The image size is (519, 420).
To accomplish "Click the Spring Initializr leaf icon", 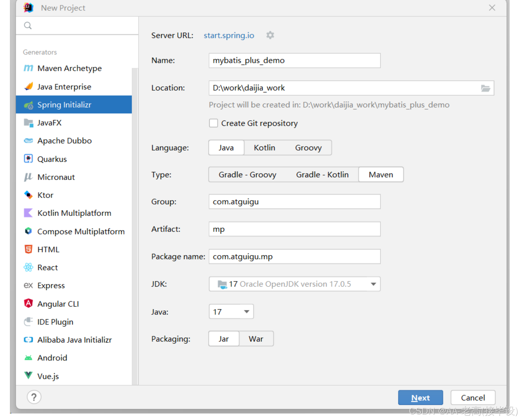I will [x=28, y=105].
